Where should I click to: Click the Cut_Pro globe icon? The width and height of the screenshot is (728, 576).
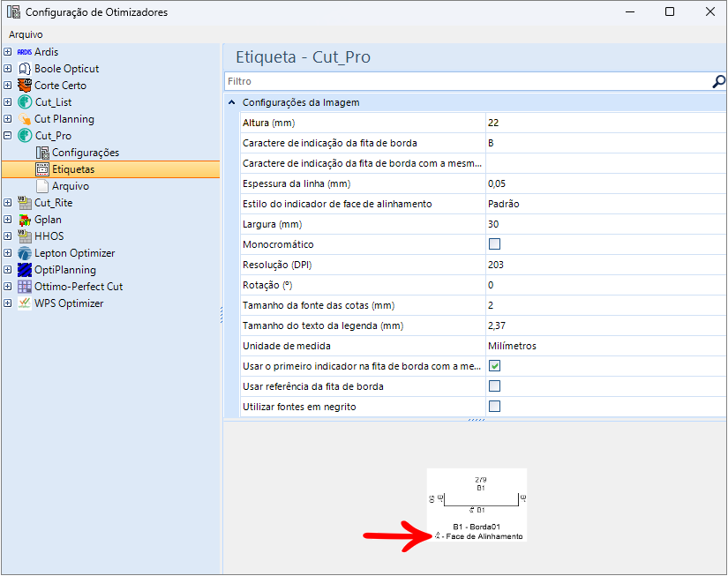(x=25, y=136)
